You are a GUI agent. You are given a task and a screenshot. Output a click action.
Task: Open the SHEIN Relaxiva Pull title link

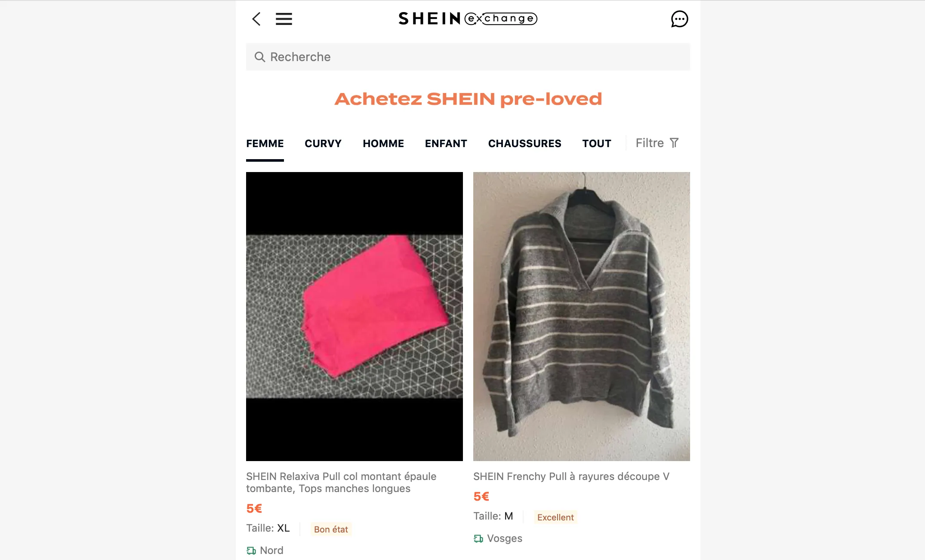(341, 483)
